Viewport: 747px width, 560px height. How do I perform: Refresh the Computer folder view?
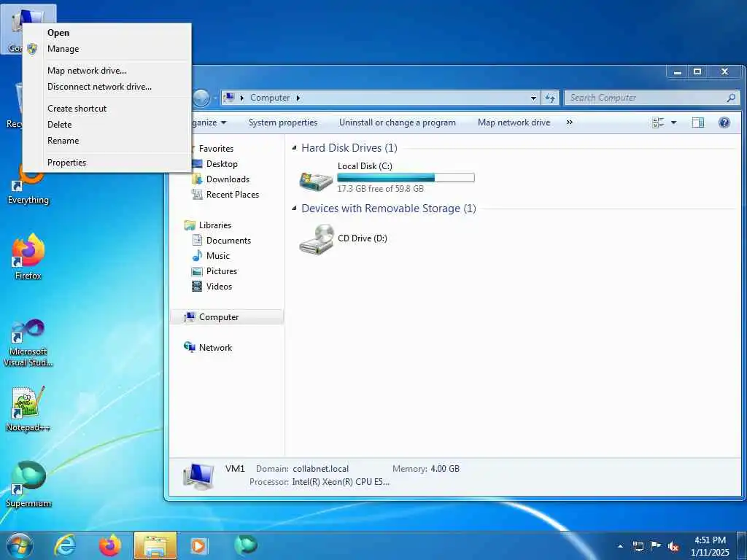tap(550, 98)
